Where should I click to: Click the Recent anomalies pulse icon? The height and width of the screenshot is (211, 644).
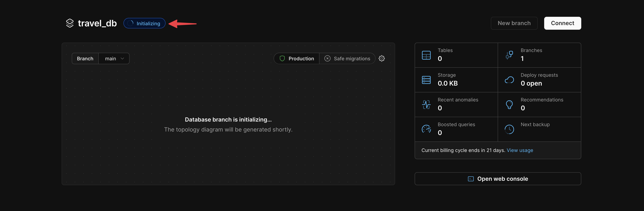point(426,105)
